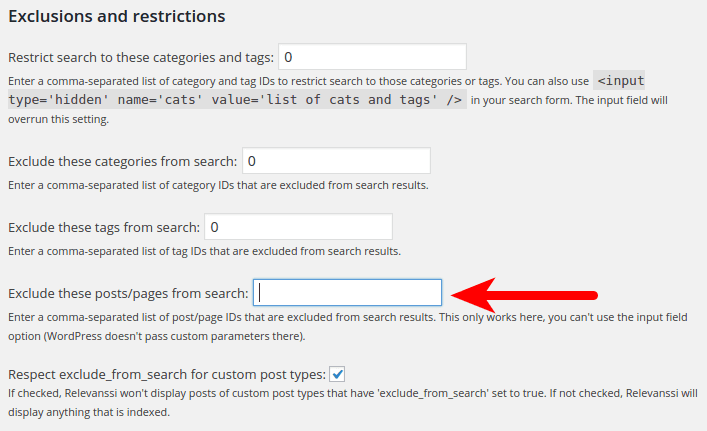Click the 'Exclude these tags from search:' label
The height and width of the screenshot is (431, 707).
[104, 228]
